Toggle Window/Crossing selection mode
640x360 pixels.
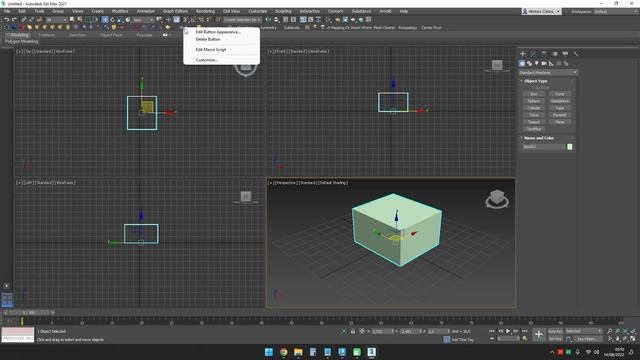(x=96, y=19)
